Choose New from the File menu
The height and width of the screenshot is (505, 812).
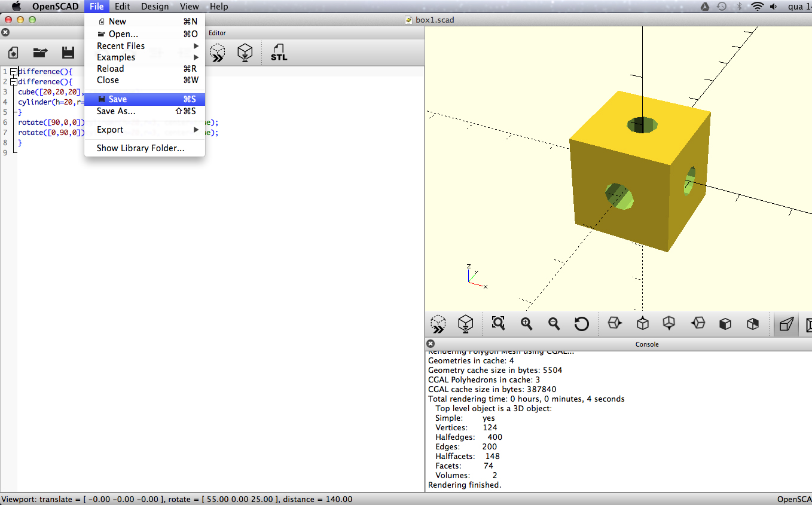[145, 22]
